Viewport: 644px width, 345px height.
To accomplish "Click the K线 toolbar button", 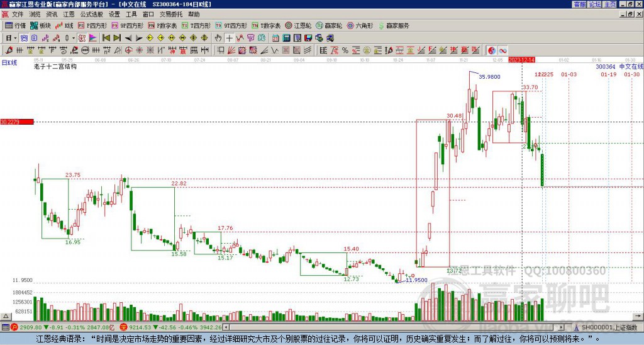I will (x=64, y=25).
